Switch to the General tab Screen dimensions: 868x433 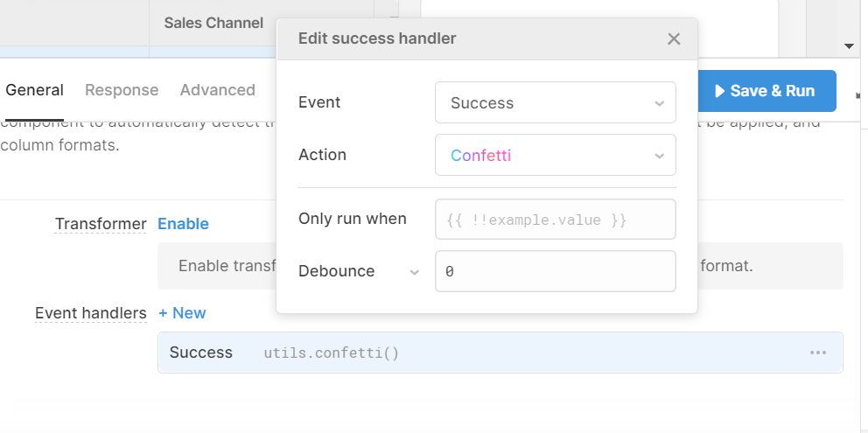point(35,90)
